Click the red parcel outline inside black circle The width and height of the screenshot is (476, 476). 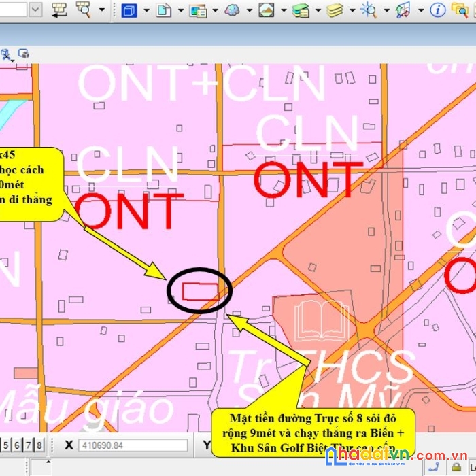[201, 292]
